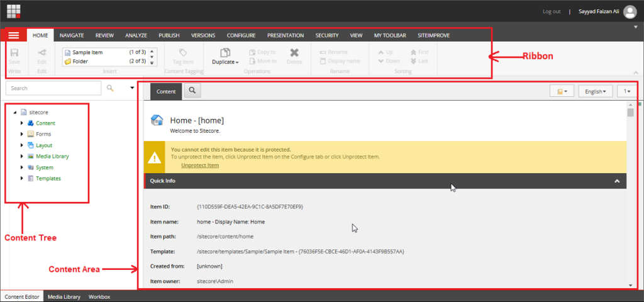644x302 pixels.
Task: Click the Log out link
Action: (552, 11)
